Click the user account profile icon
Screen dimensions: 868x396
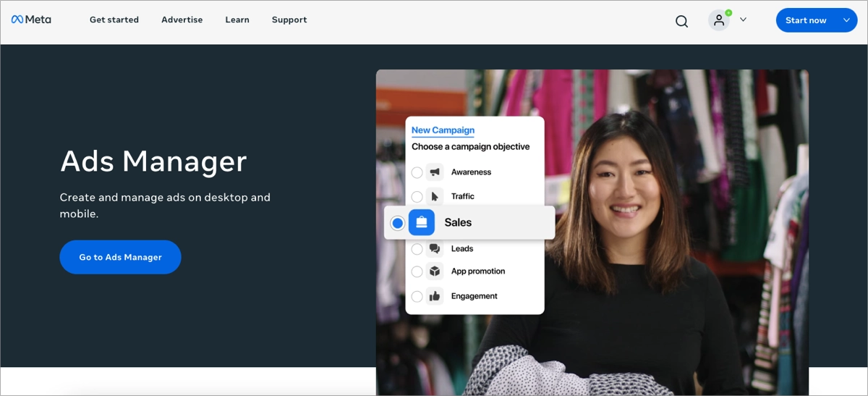(x=719, y=20)
